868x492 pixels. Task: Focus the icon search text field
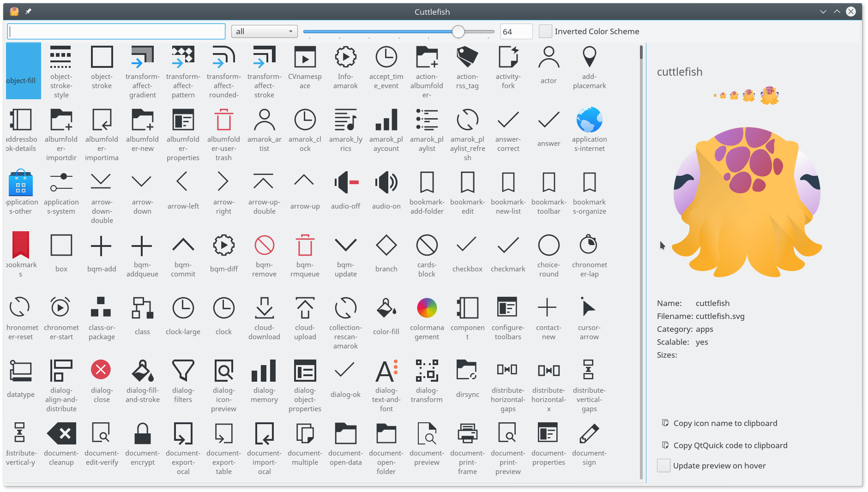[116, 31]
